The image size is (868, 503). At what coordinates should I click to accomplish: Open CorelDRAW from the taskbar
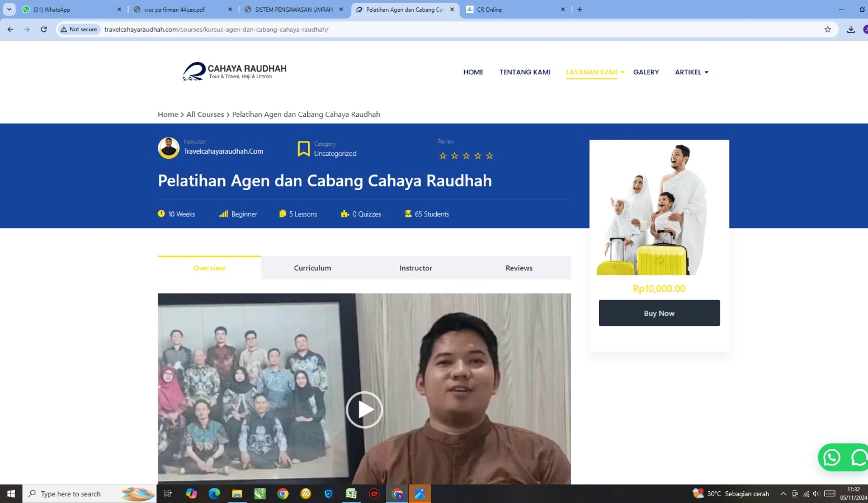pyautogui.click(x=260, y=493)
